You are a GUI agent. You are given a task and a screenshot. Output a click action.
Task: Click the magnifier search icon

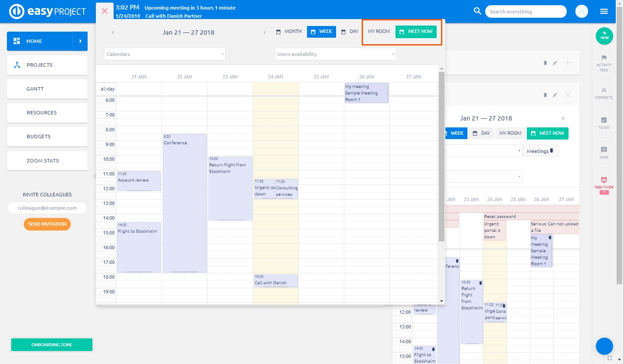477,11
